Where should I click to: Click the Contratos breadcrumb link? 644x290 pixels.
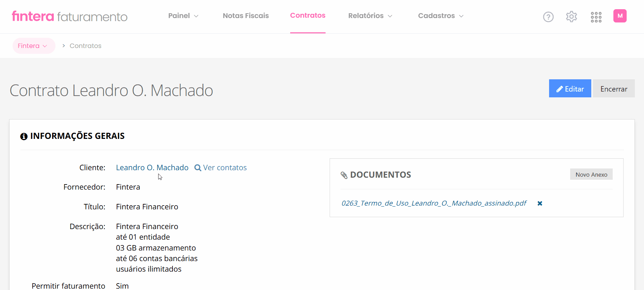85,46
